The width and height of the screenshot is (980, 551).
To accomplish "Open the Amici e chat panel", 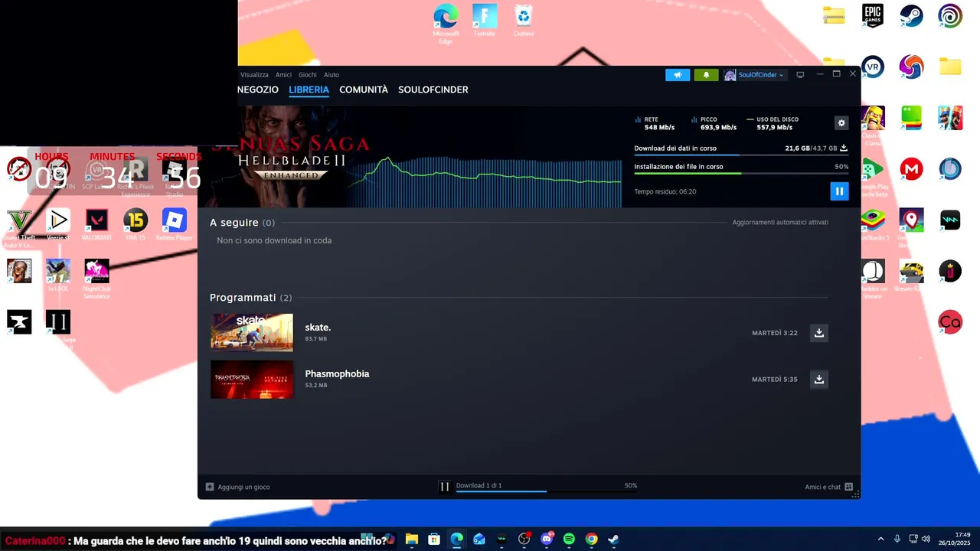I will 828,487.
